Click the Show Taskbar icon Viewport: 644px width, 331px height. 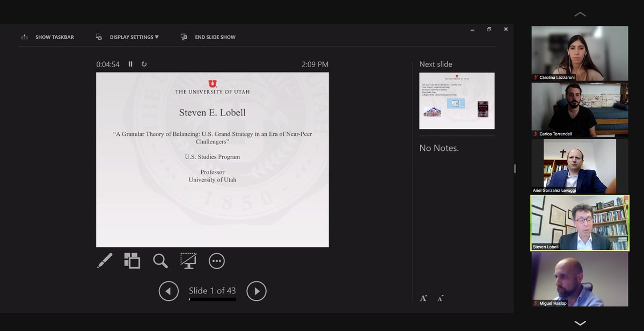click(24, 37)
